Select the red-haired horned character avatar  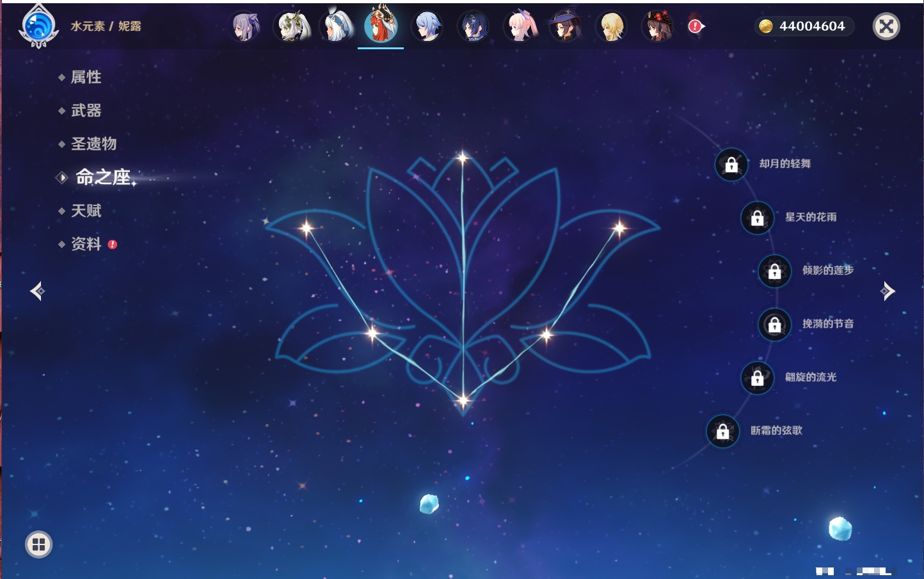point(381,26)
